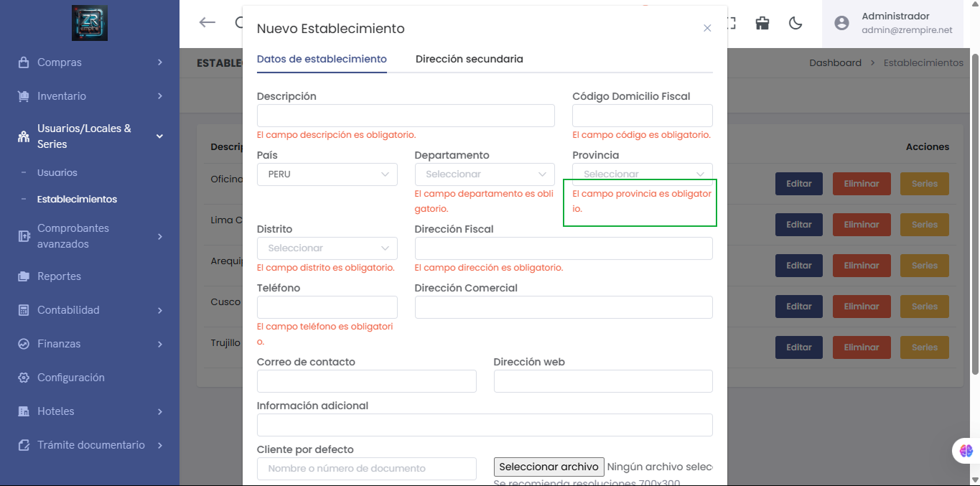
Task: Open the Departamento dropdown
Action: tap(485, 174)
